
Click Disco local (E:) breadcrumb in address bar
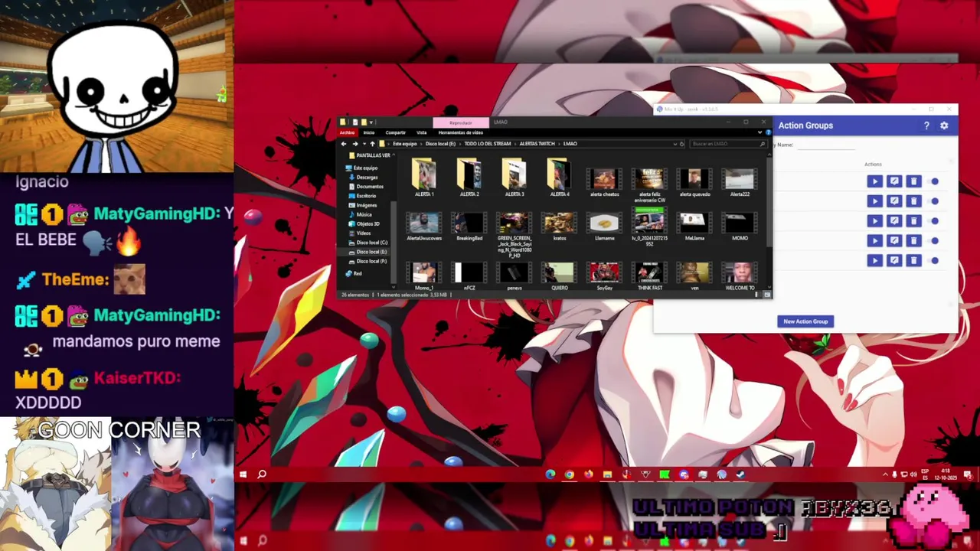(x=440, y=144)
